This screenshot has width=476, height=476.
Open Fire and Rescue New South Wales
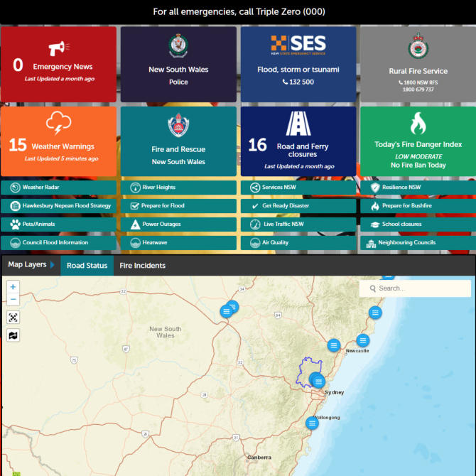coord(178,141)
